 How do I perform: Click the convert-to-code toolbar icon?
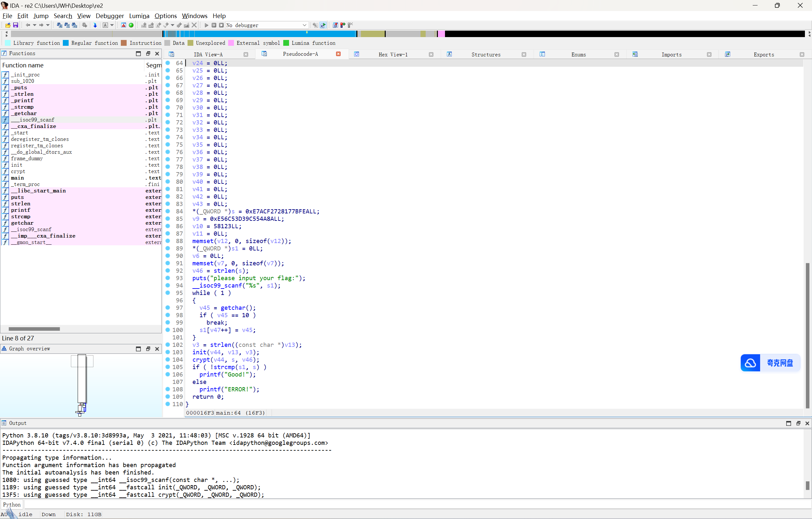click(x=144, y=25)
